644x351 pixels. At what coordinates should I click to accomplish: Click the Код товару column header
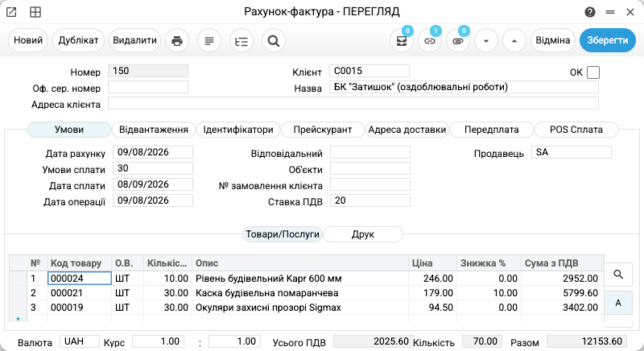pos(79,263)
